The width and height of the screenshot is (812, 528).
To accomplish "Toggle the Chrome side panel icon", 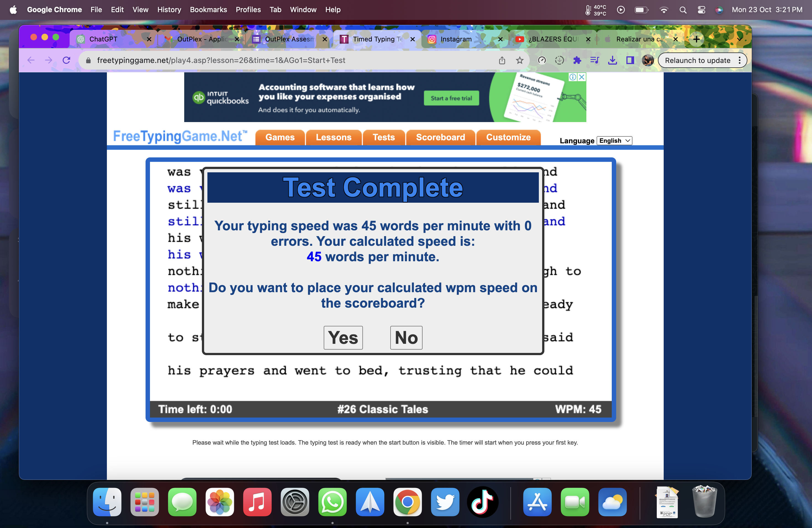I will [x=630, y=60].
